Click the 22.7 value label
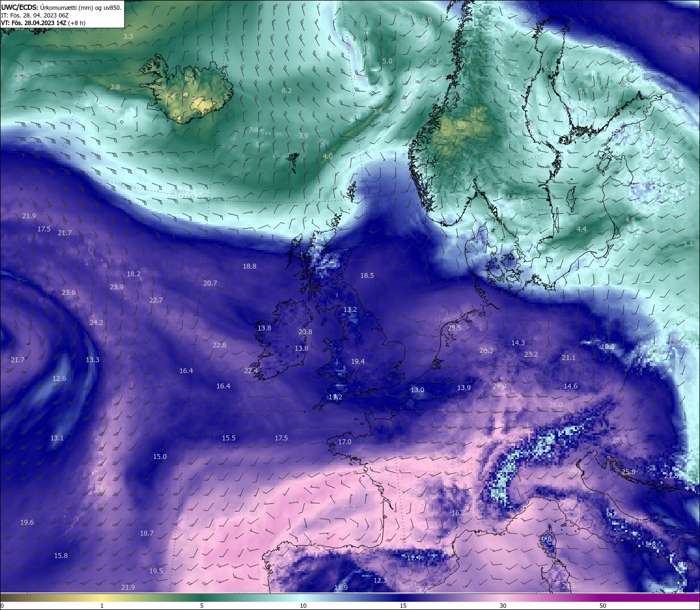 coord(156,300)
